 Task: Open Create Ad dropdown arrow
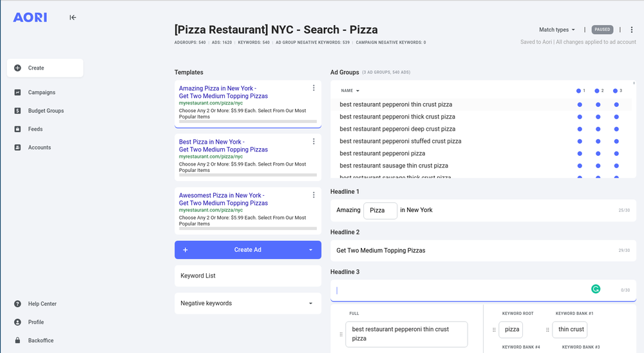(x=310, y=250)
